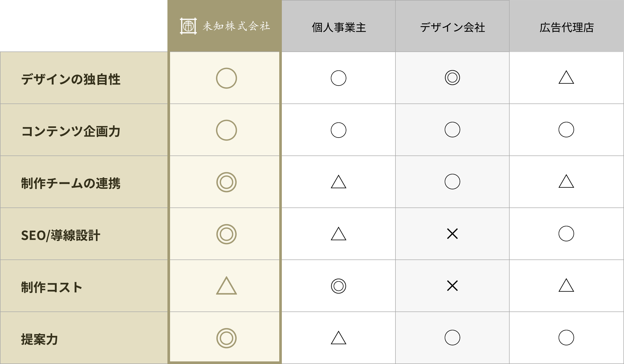Click the SEO/導線設計 row label

click(61, 235)
